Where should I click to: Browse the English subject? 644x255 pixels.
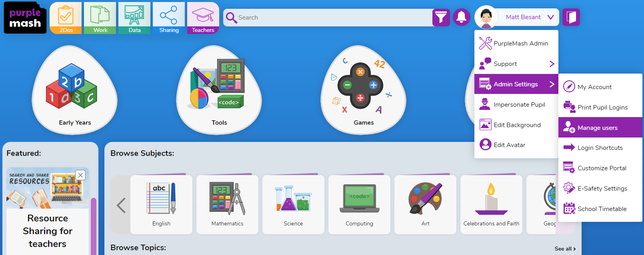tap(161, 205)
